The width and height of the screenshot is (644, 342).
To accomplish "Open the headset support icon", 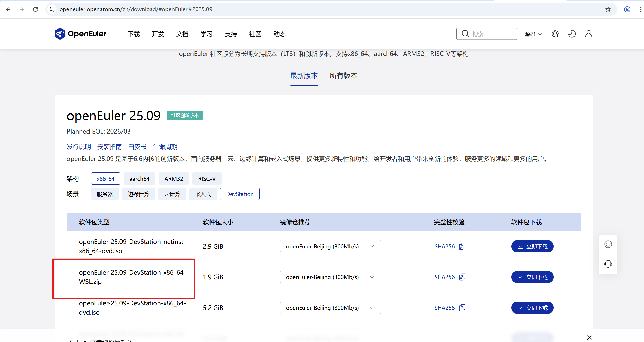I will (608, 264).
